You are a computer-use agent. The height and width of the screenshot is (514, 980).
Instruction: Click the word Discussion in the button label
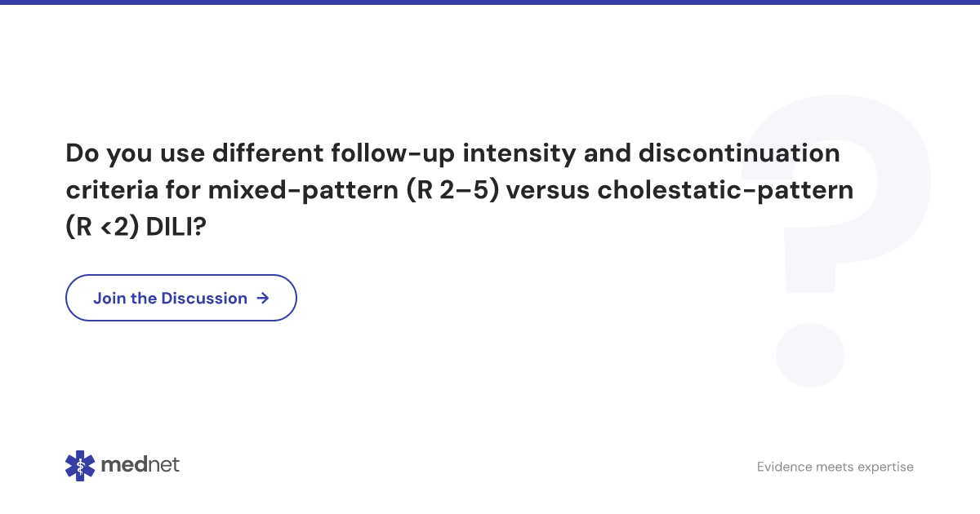(204, 298)
